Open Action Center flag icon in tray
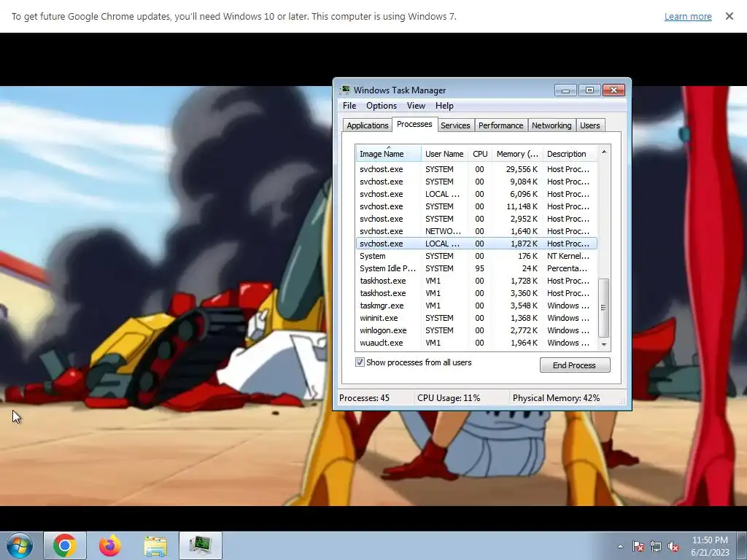The width and height of the screenshot is (747, 560). point(638,546)
